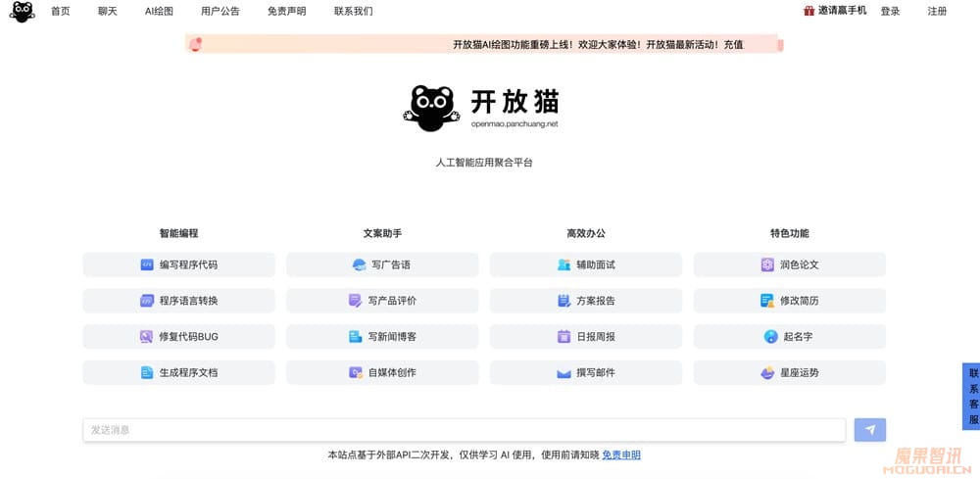Select the 写广告语 button

click(382, 264)
